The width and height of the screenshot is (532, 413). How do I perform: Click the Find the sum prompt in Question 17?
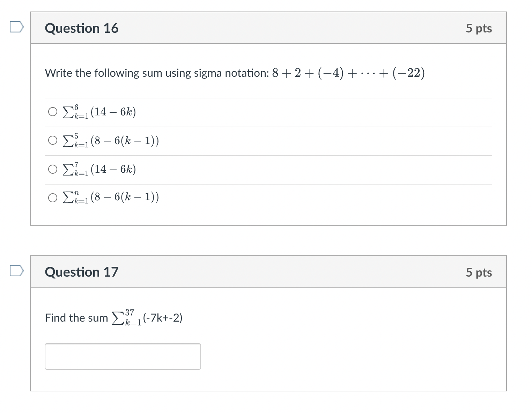(x=113, y=317)
